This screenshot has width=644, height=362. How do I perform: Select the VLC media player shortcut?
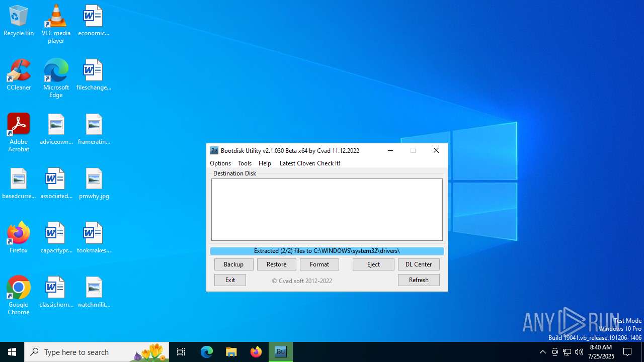pos(56,24)
